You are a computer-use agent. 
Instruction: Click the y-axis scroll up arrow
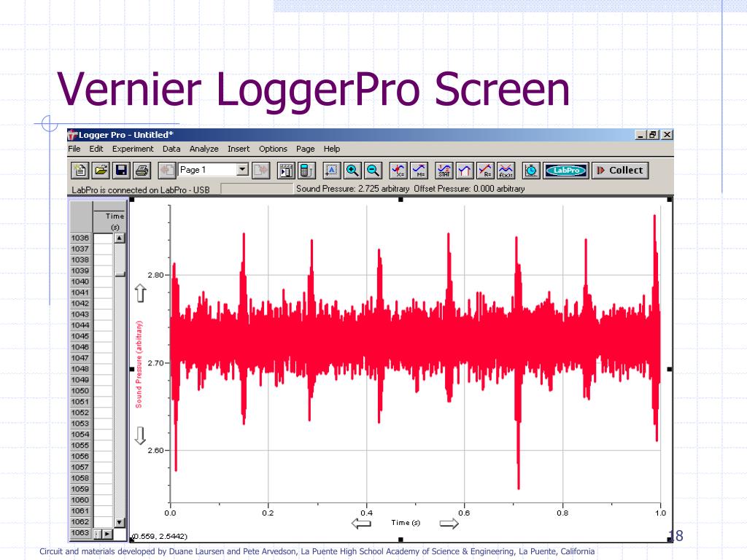coord(140,293)
